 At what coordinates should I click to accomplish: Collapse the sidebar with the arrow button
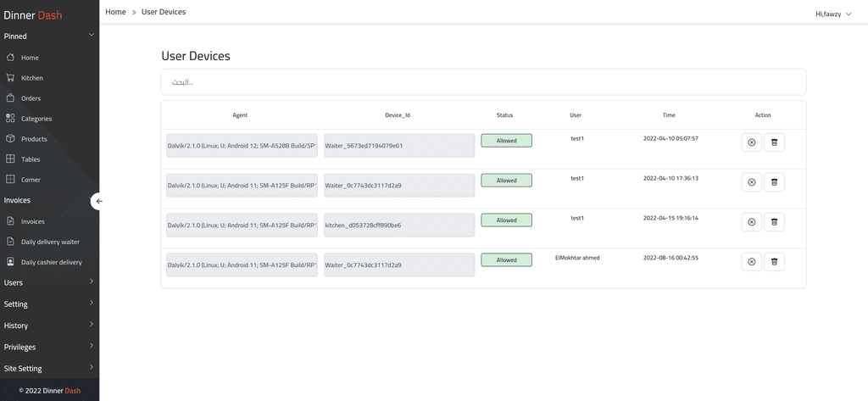[98, 201]
